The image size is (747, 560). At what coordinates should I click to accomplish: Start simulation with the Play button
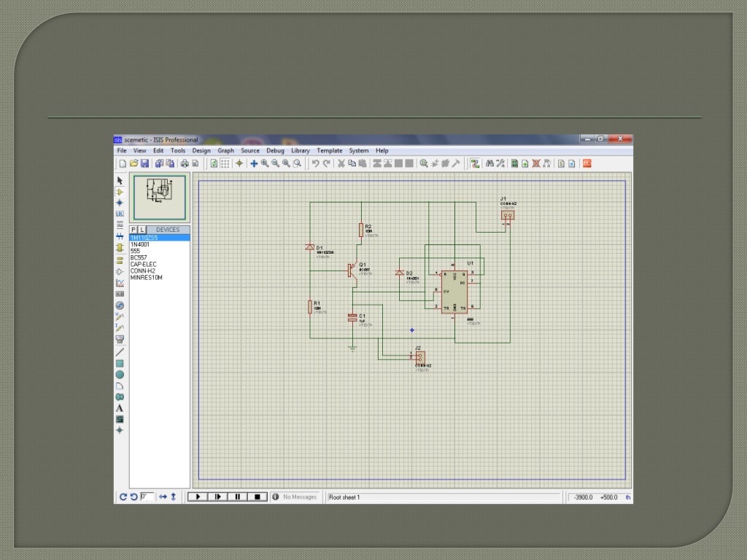click(197, 497)
